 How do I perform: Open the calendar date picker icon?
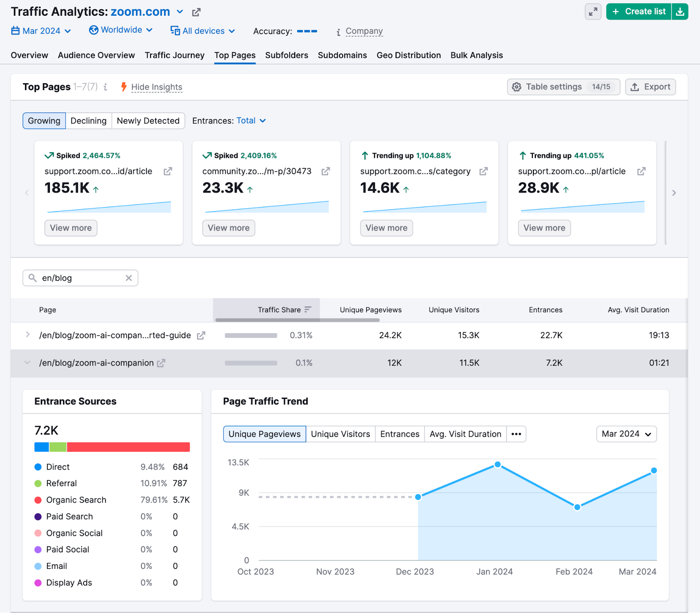click(x=14, y=31)
